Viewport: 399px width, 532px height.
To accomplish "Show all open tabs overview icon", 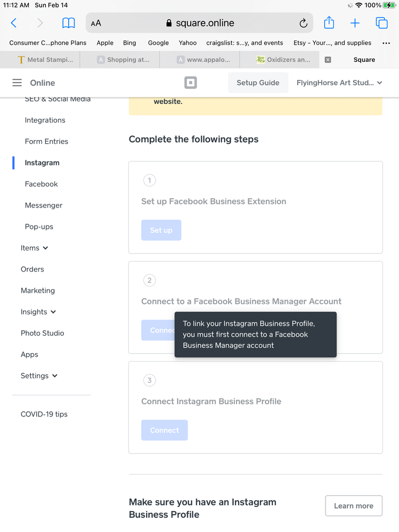I will click(x=381, y=23).
